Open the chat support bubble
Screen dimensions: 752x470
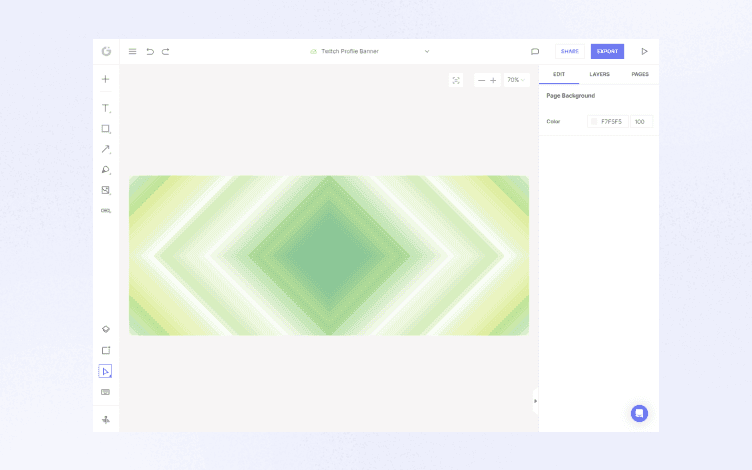click(x=639, y=413)
